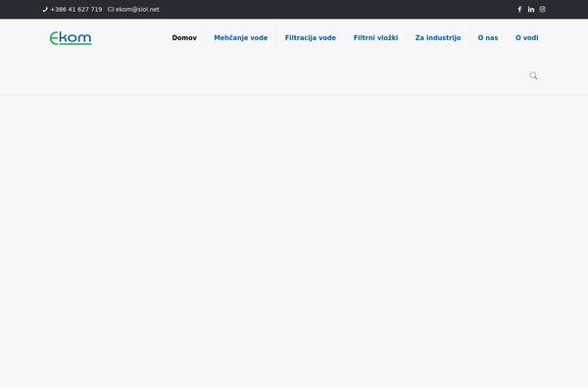Open the Za industrijo menu

pos(438,38)
